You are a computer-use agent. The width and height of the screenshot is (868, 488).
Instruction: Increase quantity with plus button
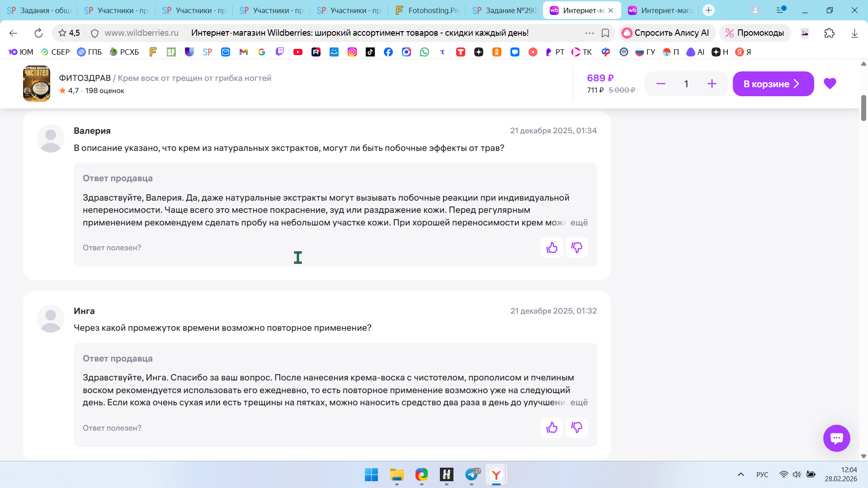[x=712, y=84]
